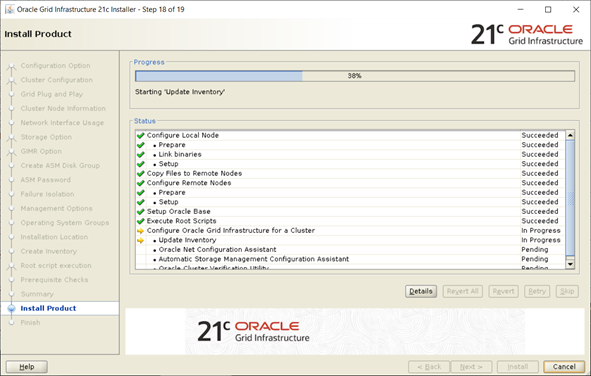Click 'Oracle Net Configuration Assistant' row
591x376 pixels.
351,250
